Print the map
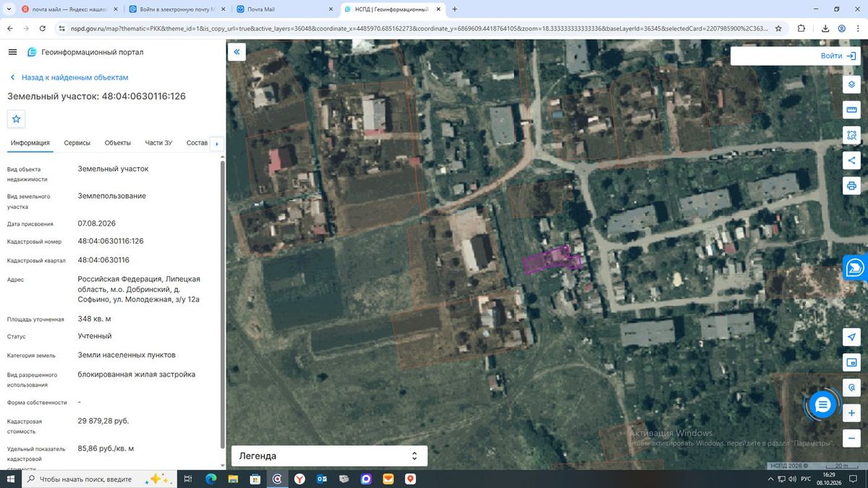The width and height of the screenshot is (868, 488). click(x=851, y=186)
